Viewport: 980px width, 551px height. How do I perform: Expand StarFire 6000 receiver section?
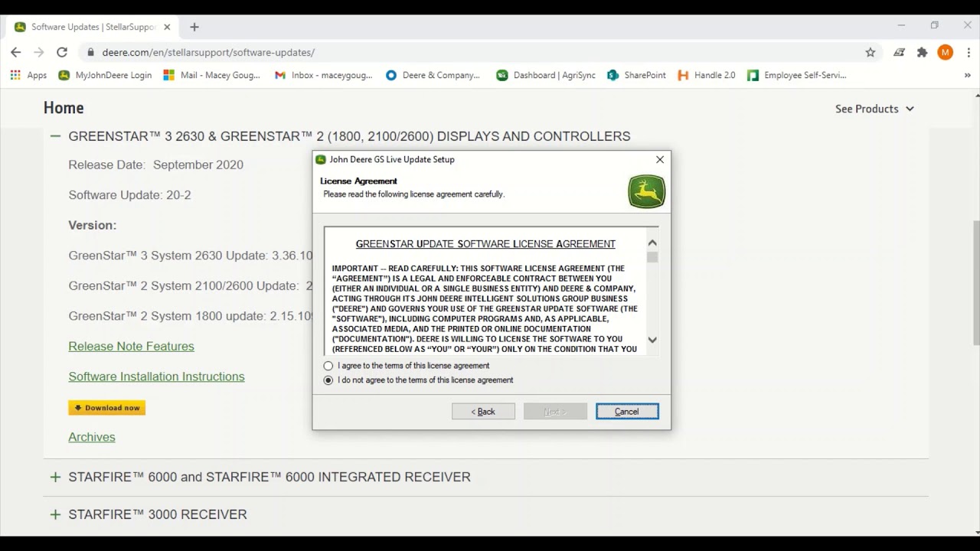click(55, 477)
